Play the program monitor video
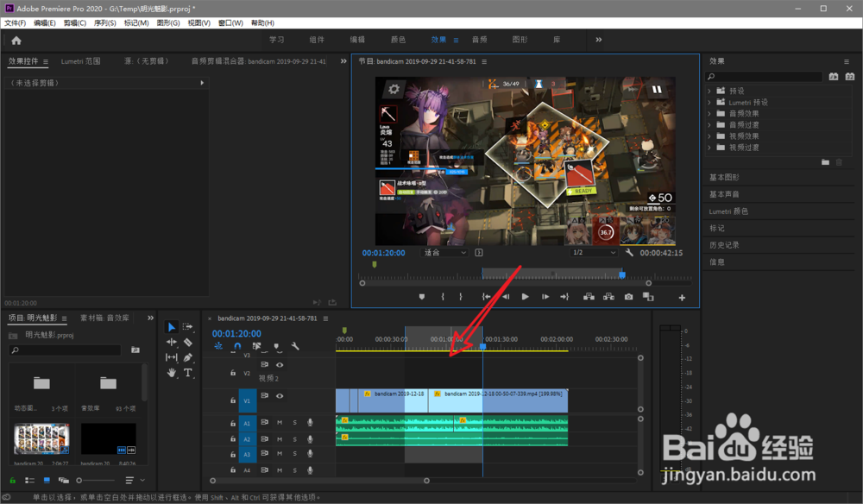Image resolution: width=863 pixels, height=504 pixels. coord(525,297)
